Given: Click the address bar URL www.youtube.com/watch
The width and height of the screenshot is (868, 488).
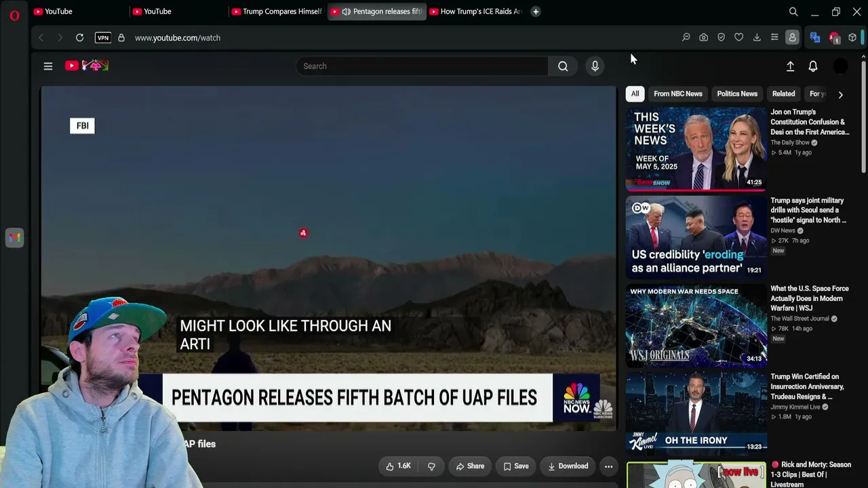Looking at the screenshot, I should 178,38.
